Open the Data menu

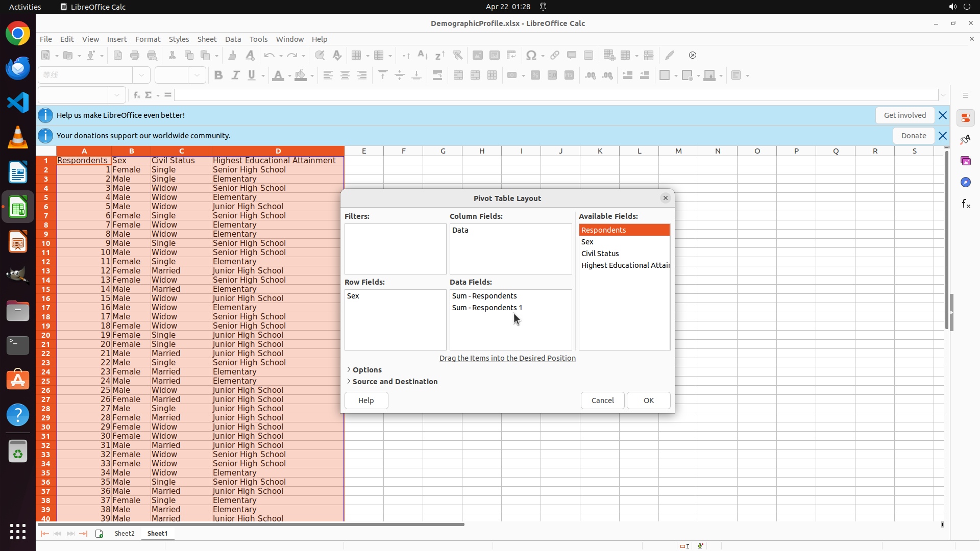[233, 39]
